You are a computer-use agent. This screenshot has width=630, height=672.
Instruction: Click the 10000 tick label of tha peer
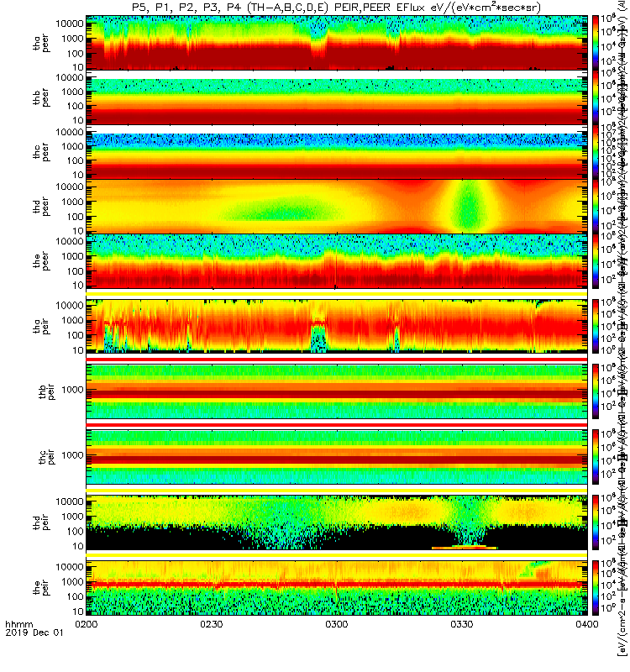coord(70,24)
